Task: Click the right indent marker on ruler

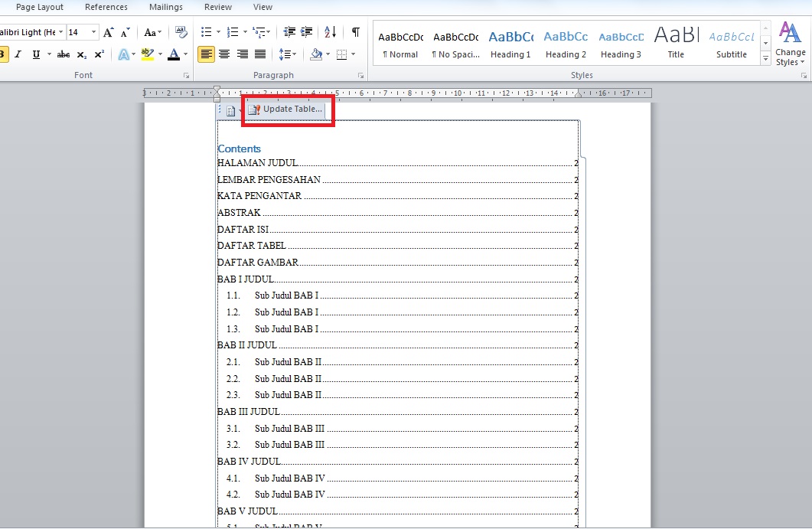Action: pos(579,94)
